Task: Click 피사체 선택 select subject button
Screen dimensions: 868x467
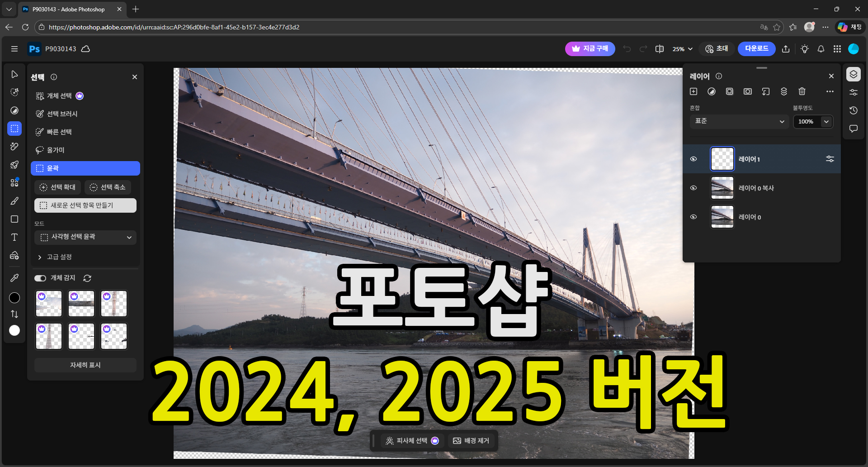Action: pos(412,441)
